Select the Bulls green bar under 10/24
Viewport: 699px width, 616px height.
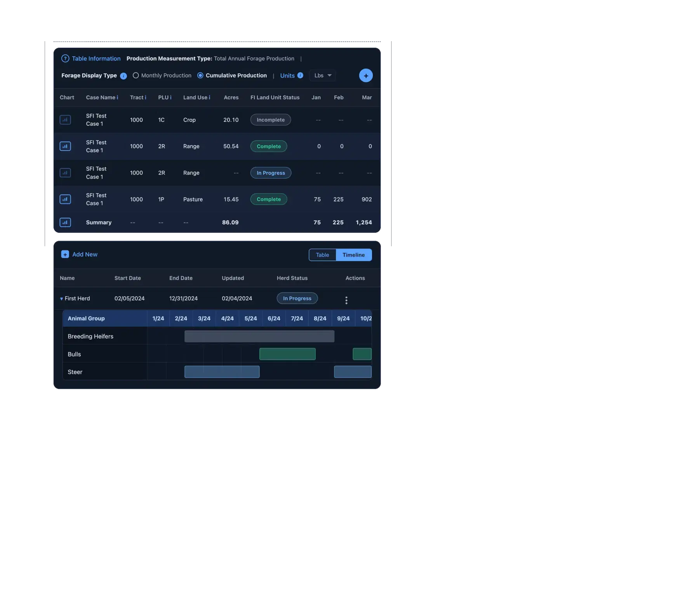tap(362, 354)
